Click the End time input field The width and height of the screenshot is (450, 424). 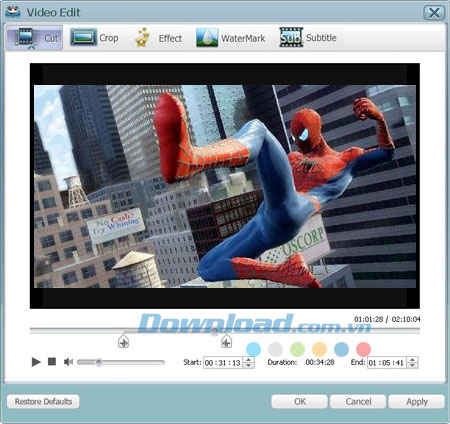point(387,363)
